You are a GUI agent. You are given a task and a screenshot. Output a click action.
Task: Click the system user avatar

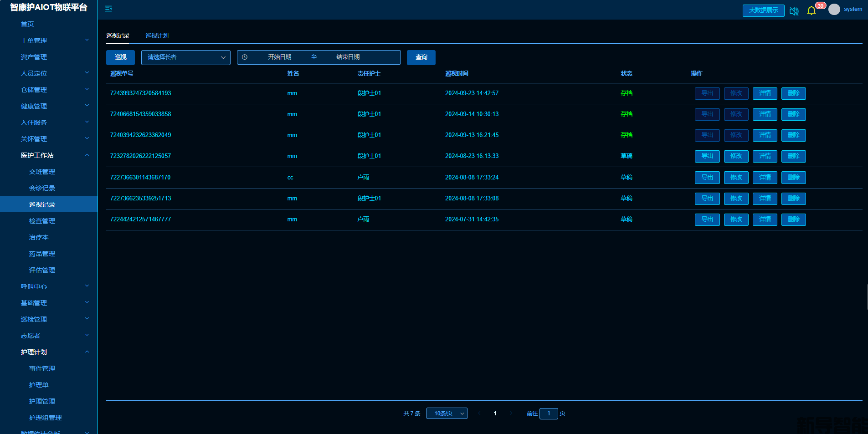click(834, 10)
